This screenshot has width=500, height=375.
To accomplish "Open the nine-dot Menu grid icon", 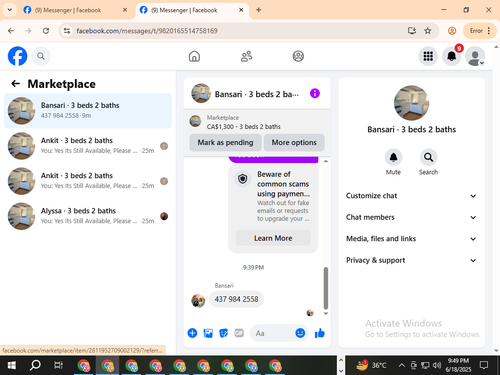I will click(428, 56).
